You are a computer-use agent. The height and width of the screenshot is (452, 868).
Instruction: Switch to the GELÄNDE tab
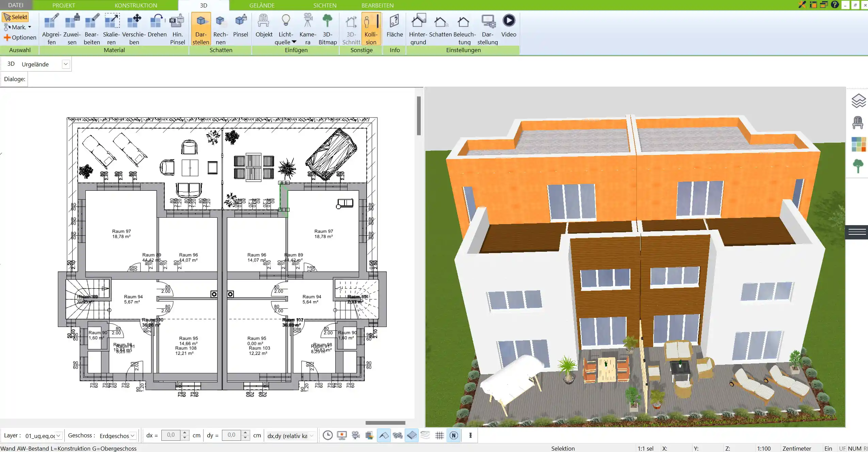(x=262, y=5)
